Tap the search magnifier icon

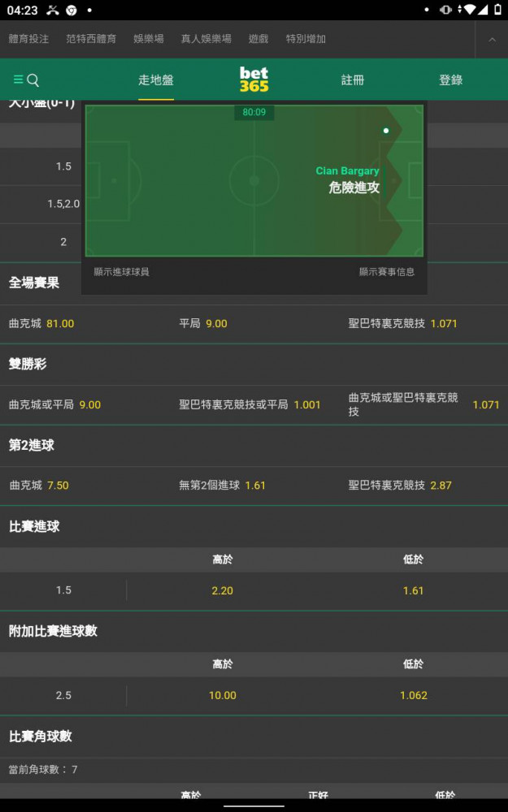pos(33,80)
